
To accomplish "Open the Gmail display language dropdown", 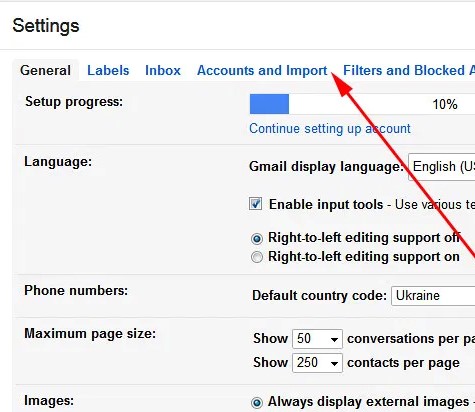I will pyautogui.click(x=442, y=167).
